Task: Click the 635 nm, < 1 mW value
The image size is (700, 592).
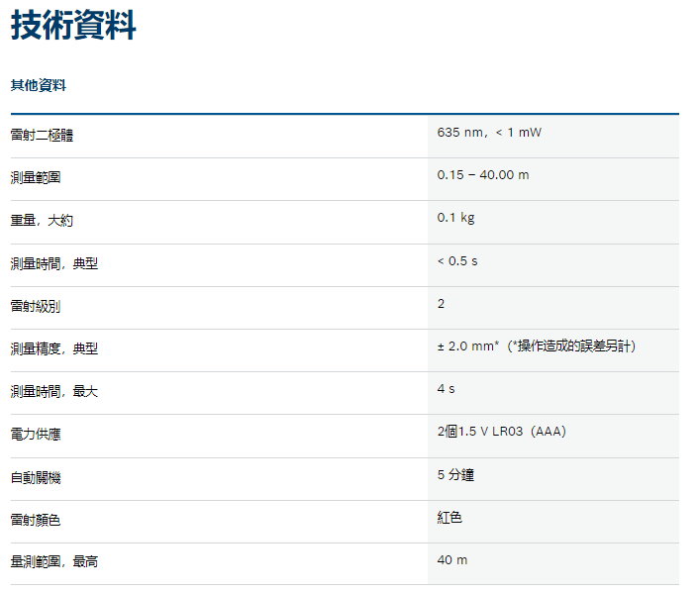Action: tap(489, 132)
